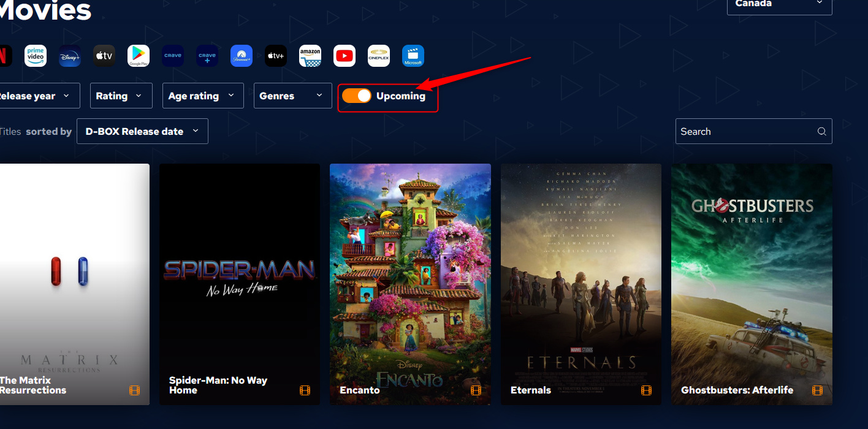The image size is (868, 429).
Task: Open the Eternals movie poster
Action: 581,284
